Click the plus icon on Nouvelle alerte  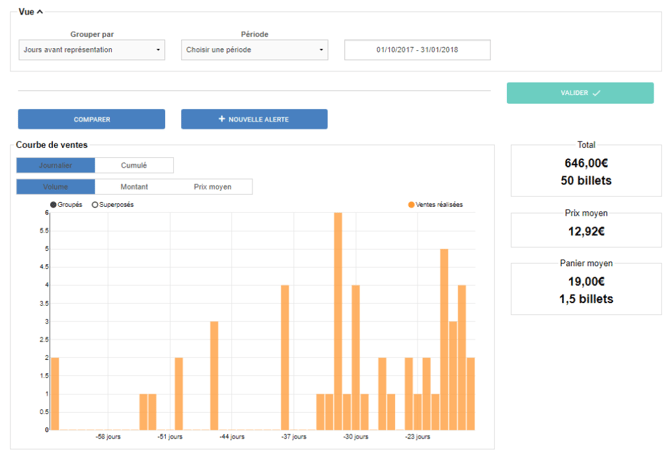point(222,119)
